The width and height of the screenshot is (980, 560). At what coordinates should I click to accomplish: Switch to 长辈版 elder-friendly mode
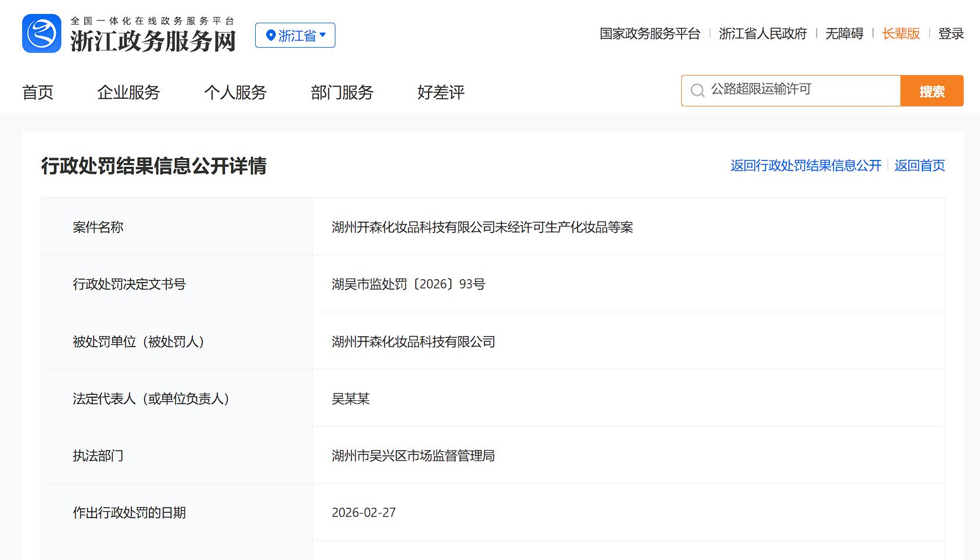(x=900, y=34)
